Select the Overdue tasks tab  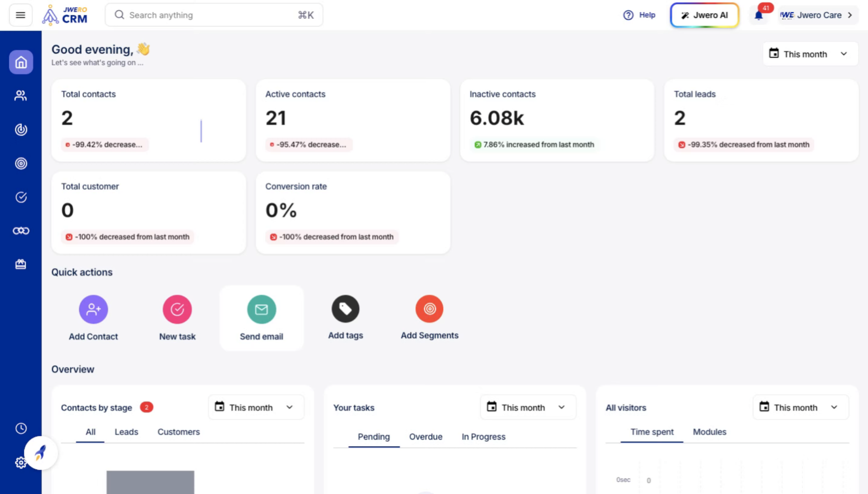pos(425,437)
